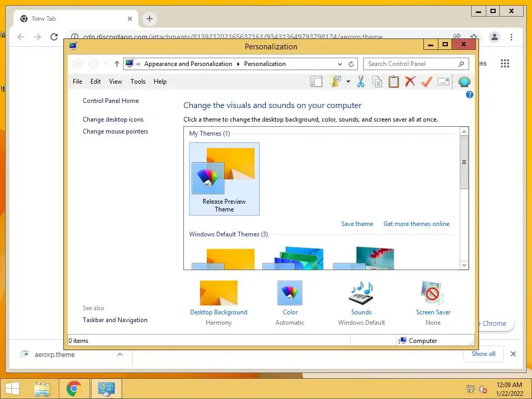Click the Up arrow in Personalization window
The width and height of the screenshot is (532, 399).
coord(117,64)
